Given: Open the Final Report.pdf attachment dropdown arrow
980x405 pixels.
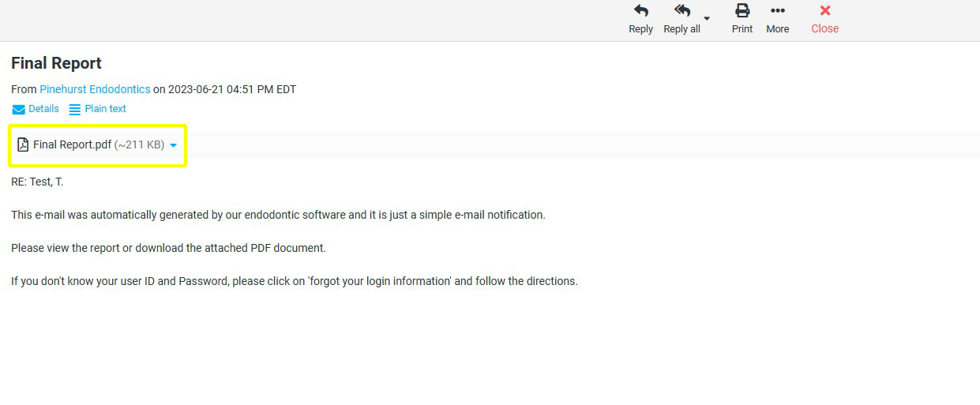Looking at the screenshot, I should click(174, 145).
